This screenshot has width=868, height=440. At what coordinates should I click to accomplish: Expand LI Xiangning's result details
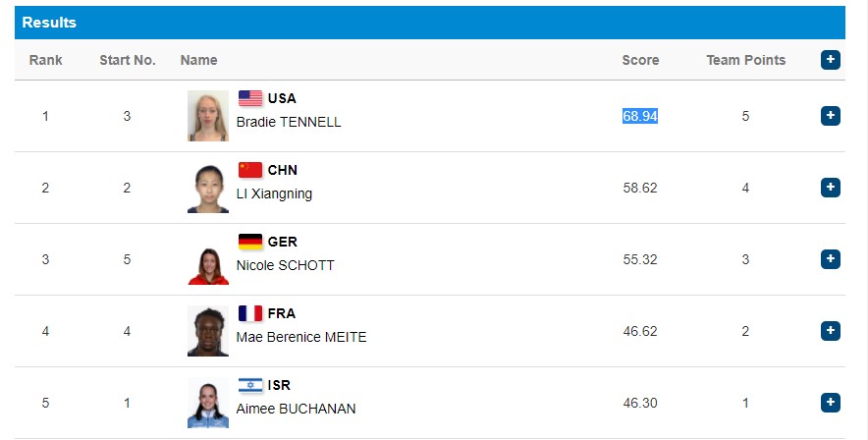pos(831,188)
